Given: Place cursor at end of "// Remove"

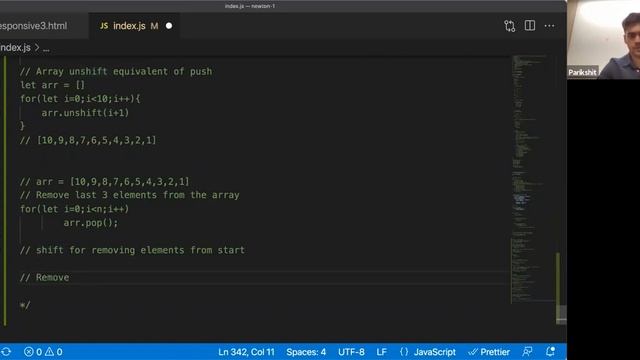Looking at the screenshot, I should point(69,278).
